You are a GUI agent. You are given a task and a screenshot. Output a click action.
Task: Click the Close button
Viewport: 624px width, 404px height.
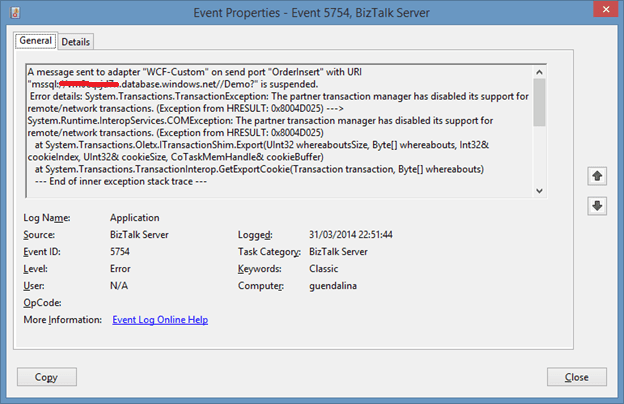[x=577, y=377]
